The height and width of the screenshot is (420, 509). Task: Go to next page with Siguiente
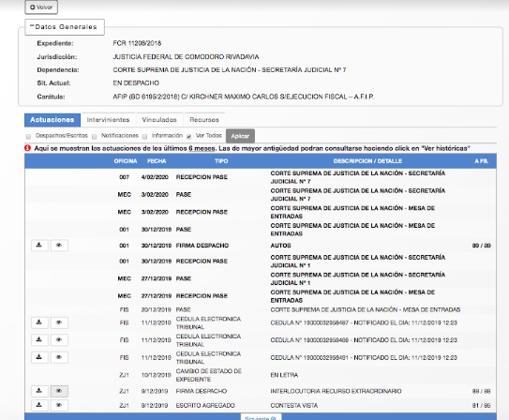click(x=261, y=417)
